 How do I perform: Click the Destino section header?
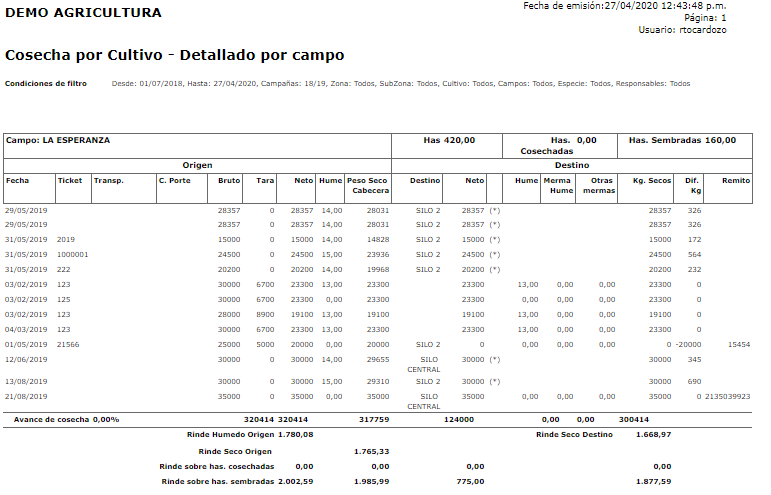click(572, 166)
